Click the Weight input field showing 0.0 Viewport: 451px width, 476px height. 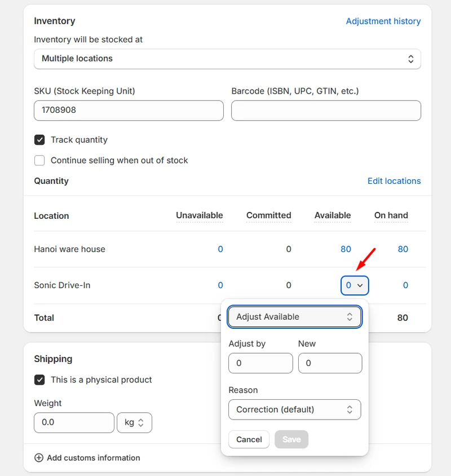pyautogui.click(x=74, y=422)
